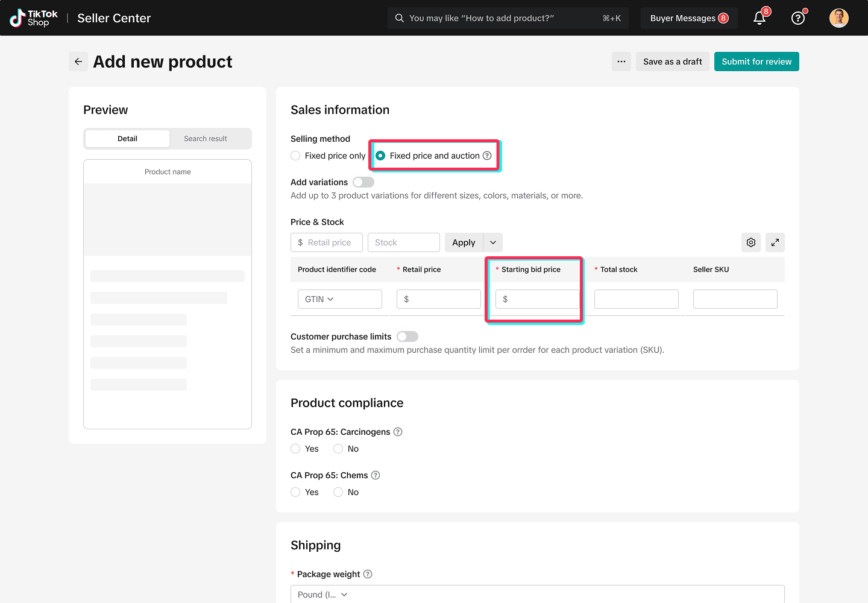Toggle the Add variations switch

(363, 182)
